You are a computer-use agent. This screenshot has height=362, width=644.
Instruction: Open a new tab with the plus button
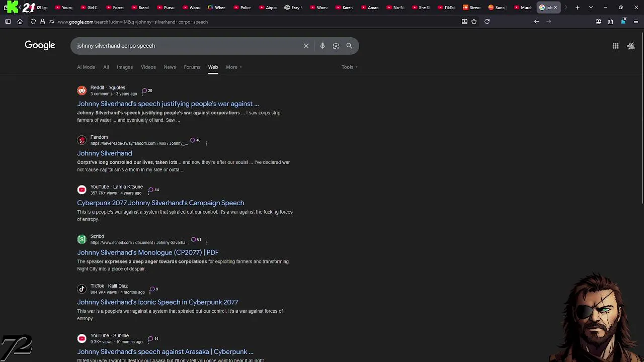578,8
